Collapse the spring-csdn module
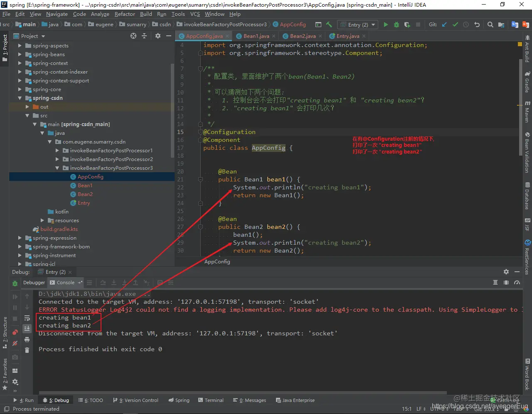Image resolution: width=532 pixels, height=414 pixels. pyautogui.click(x=20, y=98)
